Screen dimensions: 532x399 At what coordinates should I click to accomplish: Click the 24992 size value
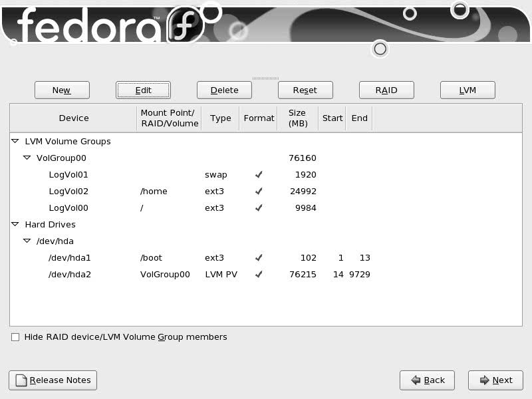tap(303, 192)
